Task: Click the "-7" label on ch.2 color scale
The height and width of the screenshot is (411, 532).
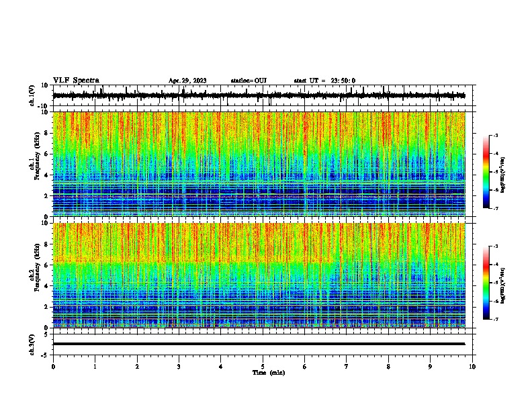Action: [x=495, y=319]
